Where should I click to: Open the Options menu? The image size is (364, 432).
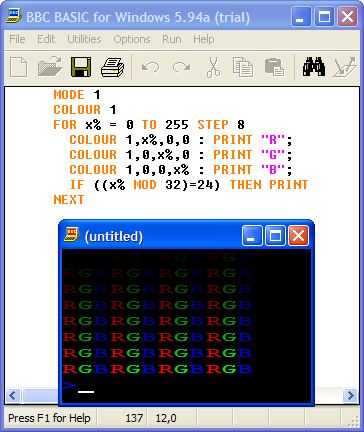point(132,39)
